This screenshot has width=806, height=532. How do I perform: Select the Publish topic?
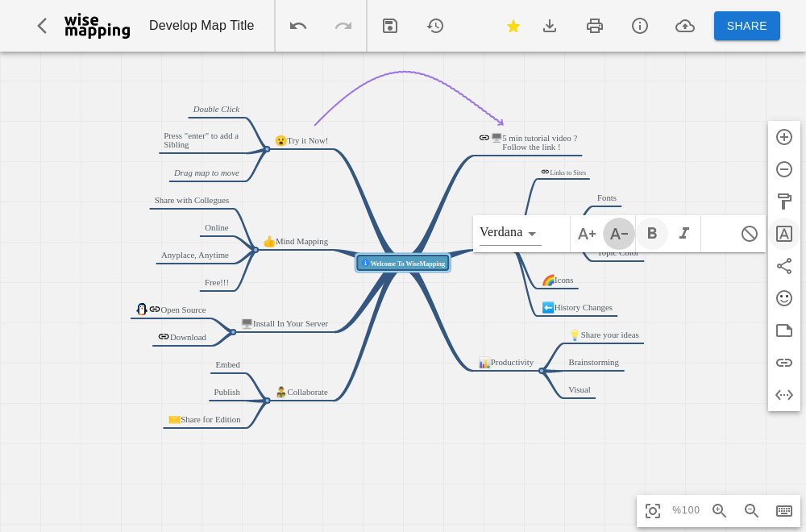227,392
